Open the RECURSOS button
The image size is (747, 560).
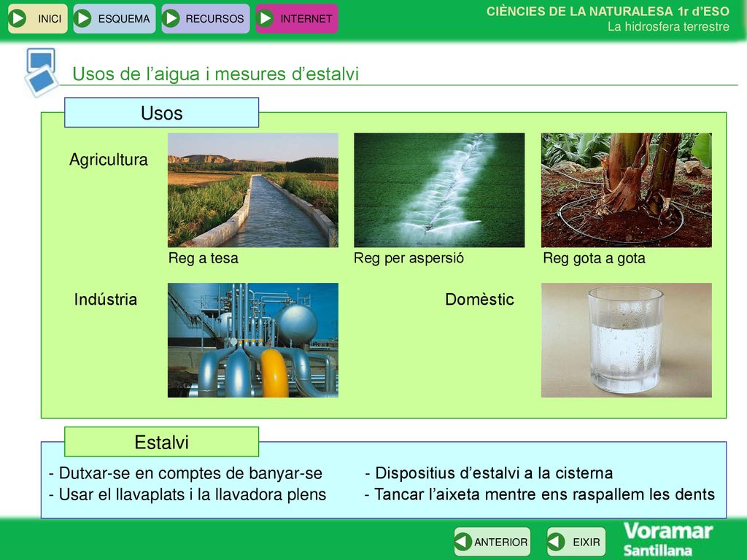click(x=205, y=18)
